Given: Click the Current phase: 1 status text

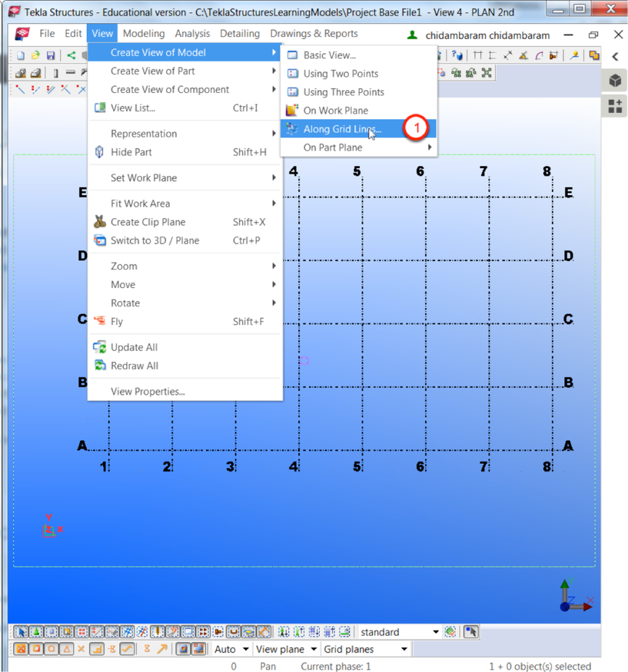Looking at the screenshot, I should [x=335, y=666].
